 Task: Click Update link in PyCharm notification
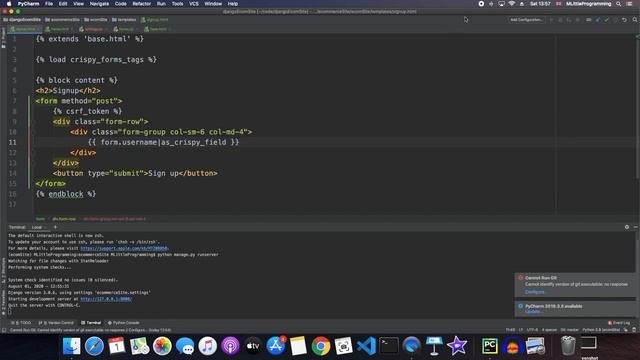(x=533, y=312)
